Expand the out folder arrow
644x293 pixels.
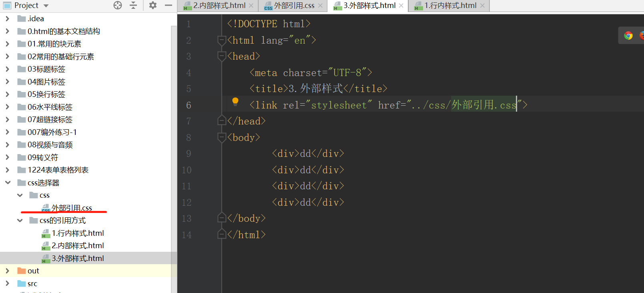pyautogui.click(x=8, y=271)
